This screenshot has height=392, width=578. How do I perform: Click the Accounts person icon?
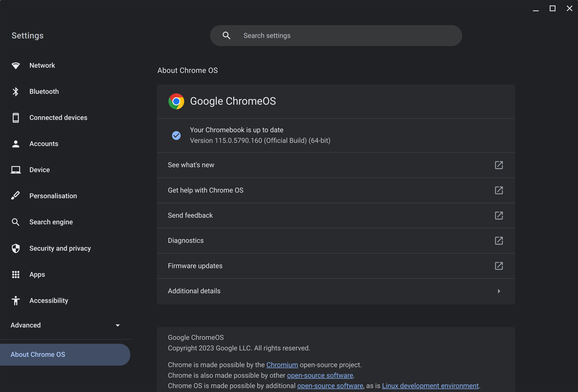(x=16, y=144)
